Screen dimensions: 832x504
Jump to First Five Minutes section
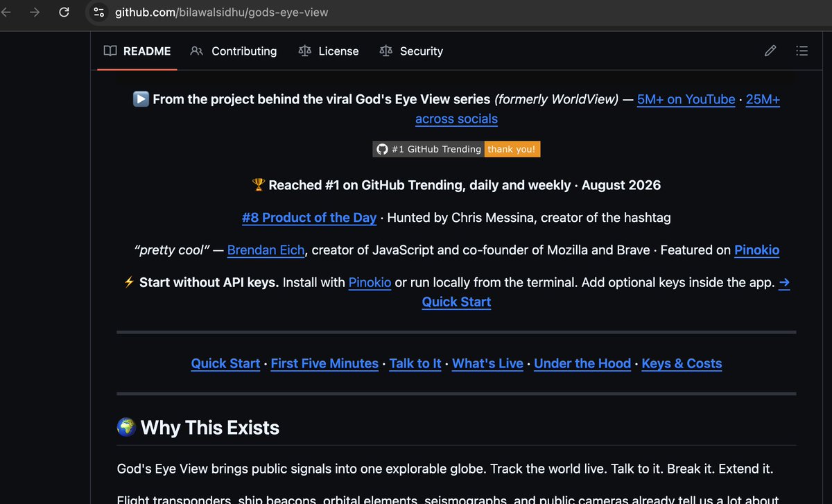tap(324, 363)
